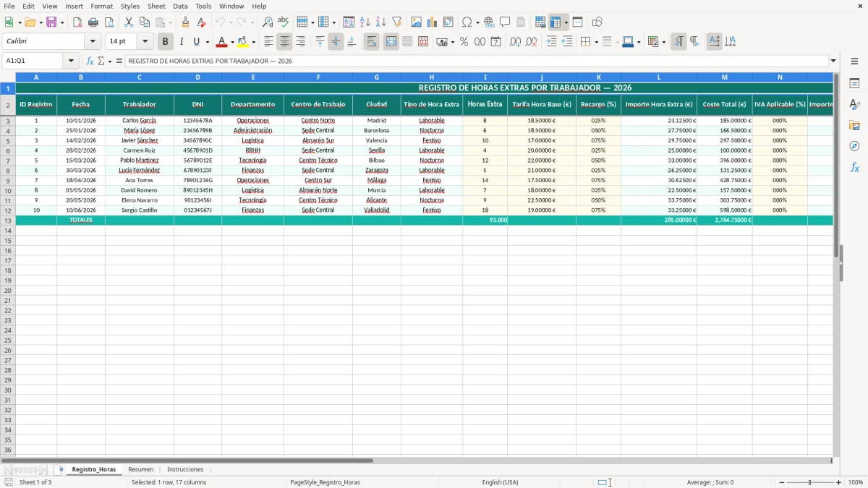
Task: Open the Gallery sidebar icon
Action: pos(854,125)
